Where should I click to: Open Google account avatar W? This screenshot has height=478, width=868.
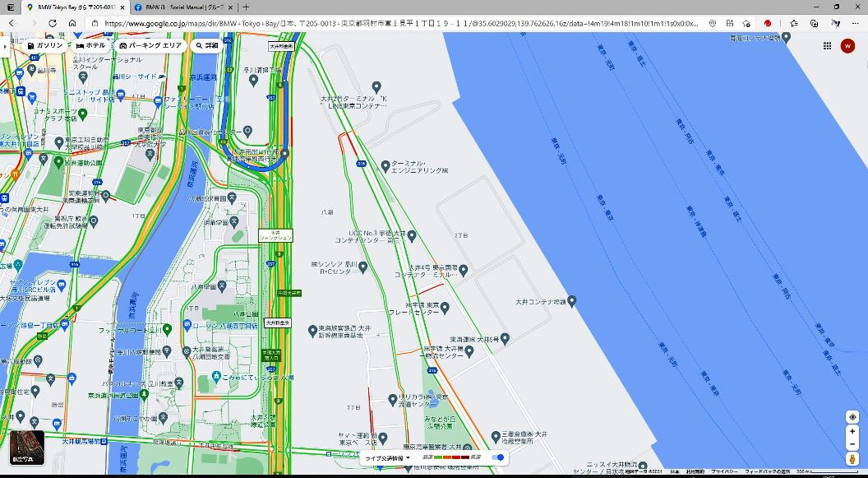click(x=847, y=46)
